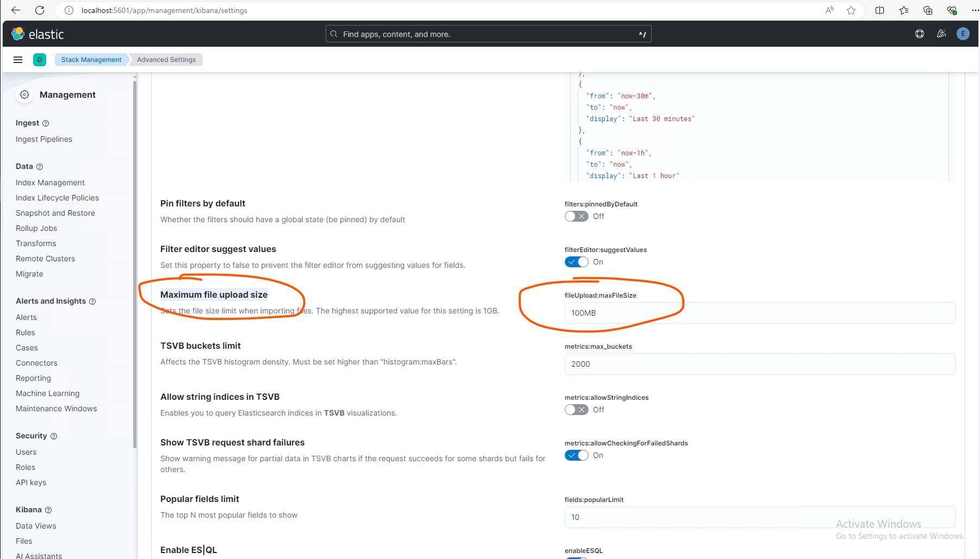
Task: Open the newsfeed icon in header
Action: pyautogui.click(x=941, y=34)
